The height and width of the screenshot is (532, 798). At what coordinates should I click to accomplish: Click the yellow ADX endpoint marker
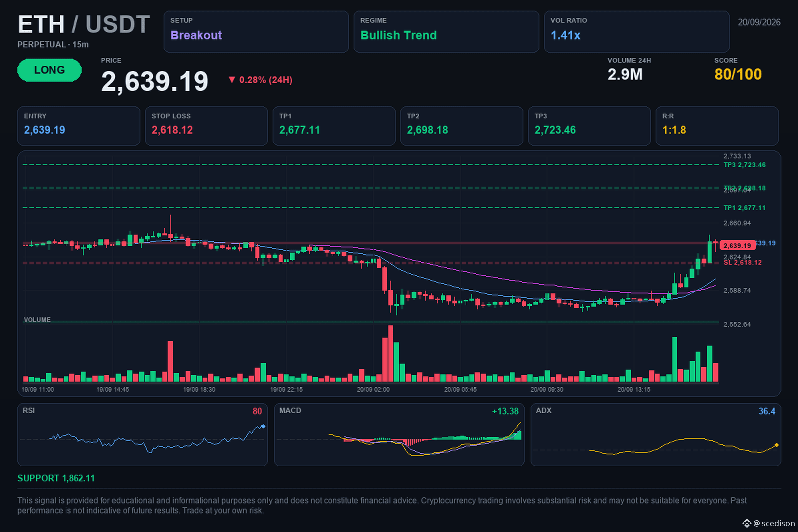(x=776, y=445)
